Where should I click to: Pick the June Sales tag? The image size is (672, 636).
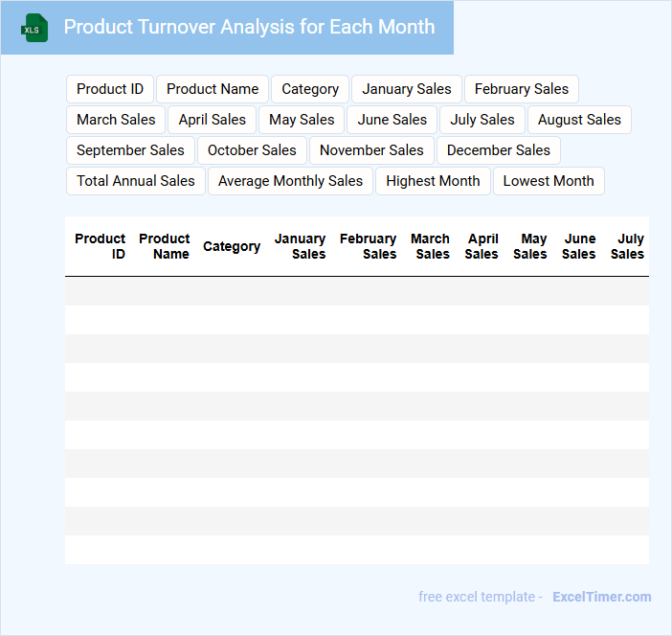(x=392, y=120)
